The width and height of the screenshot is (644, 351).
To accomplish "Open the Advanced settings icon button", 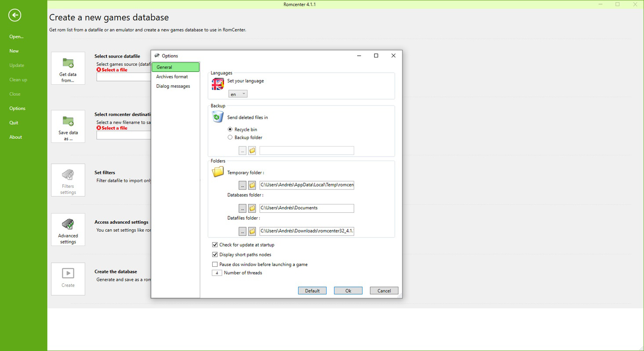I will 68,230.
